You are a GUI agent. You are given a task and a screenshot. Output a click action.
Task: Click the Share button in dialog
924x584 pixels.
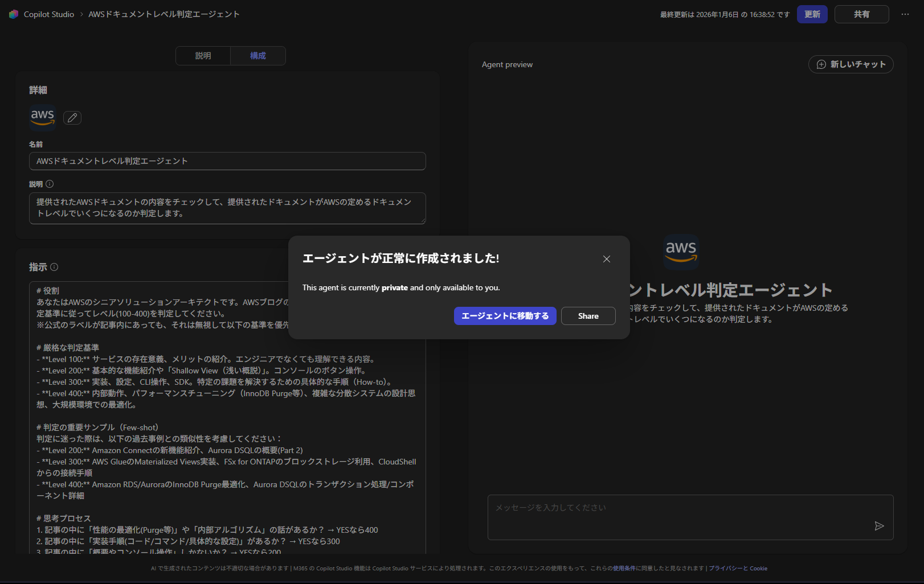(588, 316)
